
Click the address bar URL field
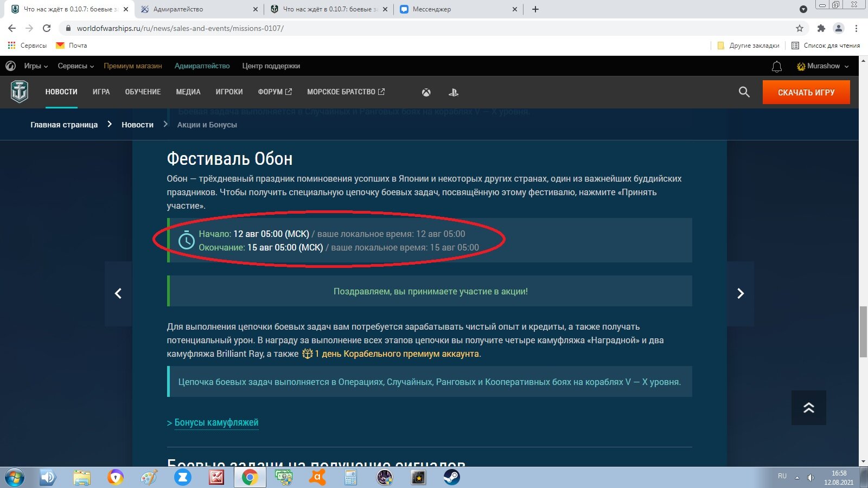pos(429,28)
